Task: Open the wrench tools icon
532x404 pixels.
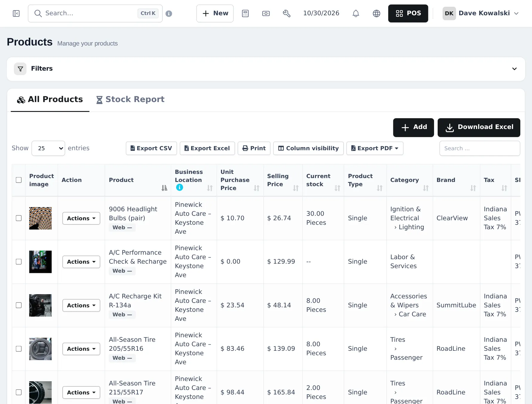Action: [287, 13]
